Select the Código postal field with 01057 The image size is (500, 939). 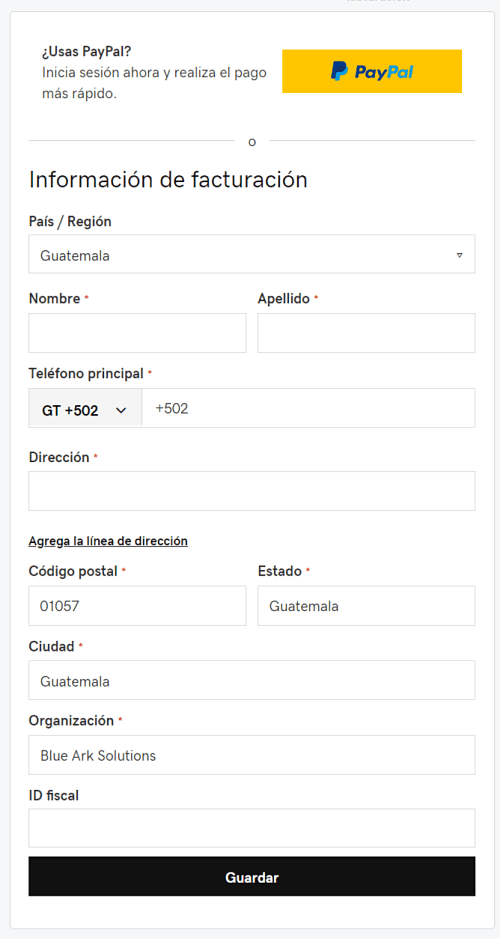click(137, 606)
